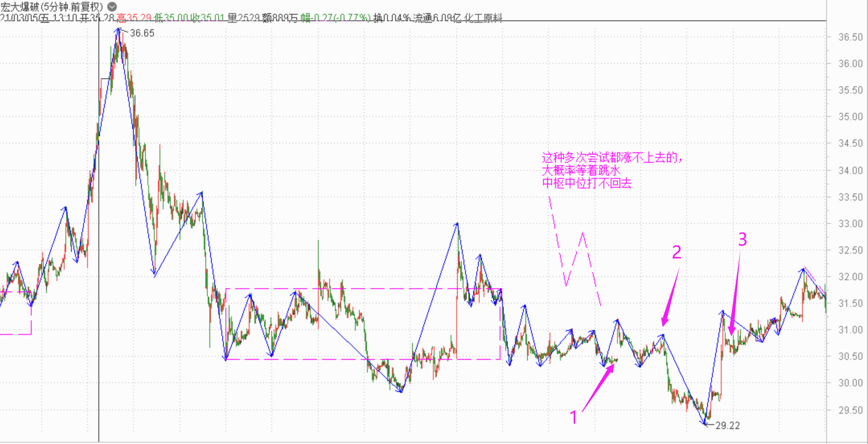Click the 30.00 price axis label
Screen dimensions: 868x444
point(851,383)
